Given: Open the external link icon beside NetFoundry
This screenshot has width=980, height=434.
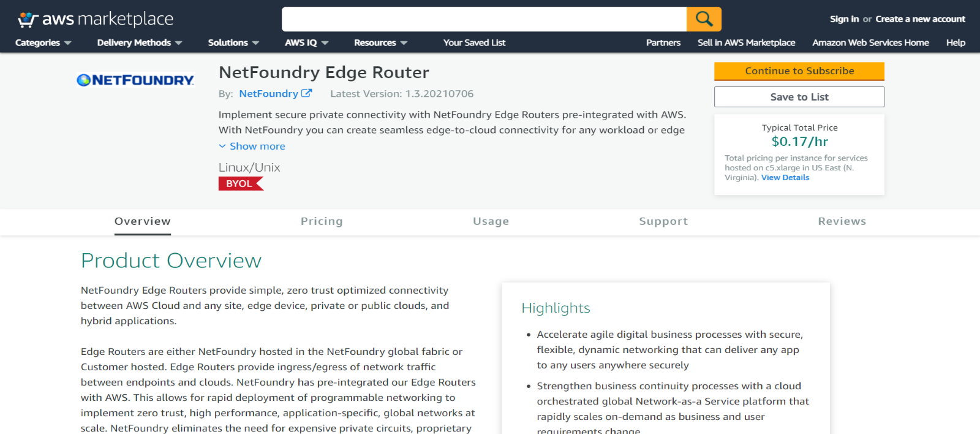Looking at the screenshot, I should pos(306,93).
